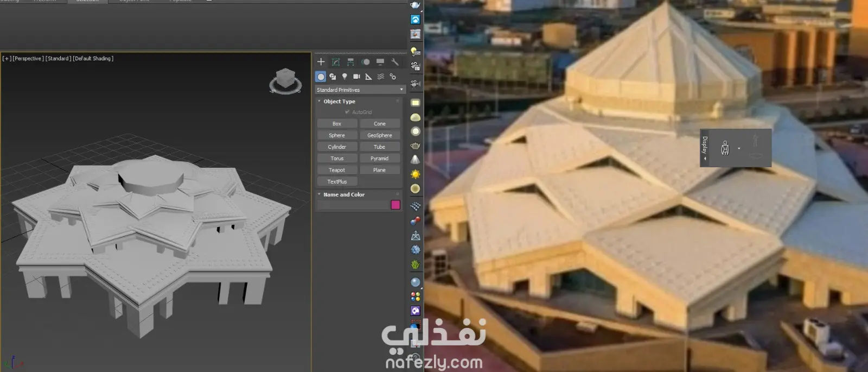Click the object name input field
The width and height of the screenshot is (868, 372).
(353, 205)
